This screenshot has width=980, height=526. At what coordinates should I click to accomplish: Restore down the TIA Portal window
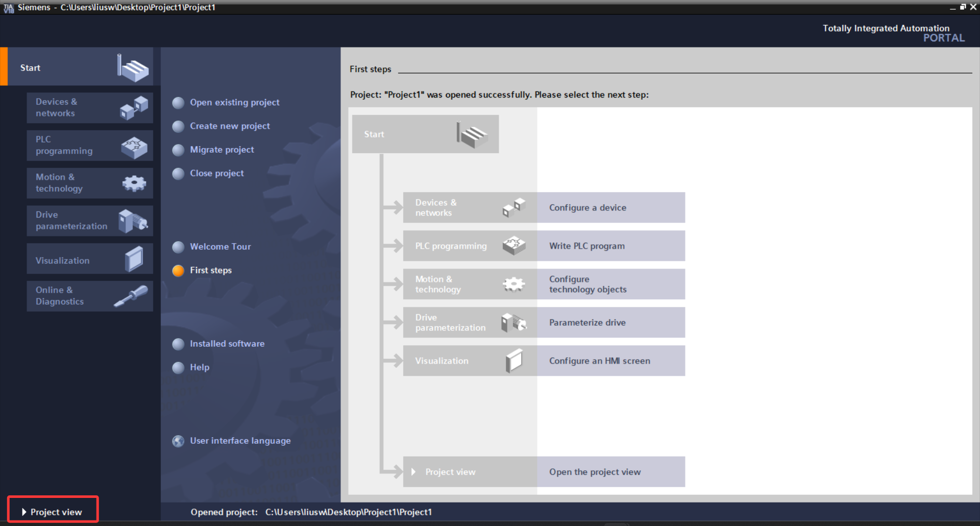coord(963,7)
